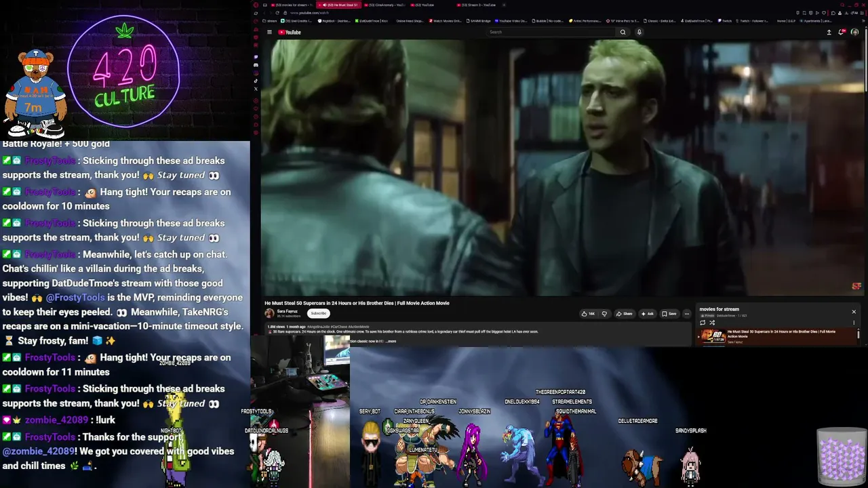Expand the video description with ...more
Screen dimensions: 868x488
click(391, 341)
